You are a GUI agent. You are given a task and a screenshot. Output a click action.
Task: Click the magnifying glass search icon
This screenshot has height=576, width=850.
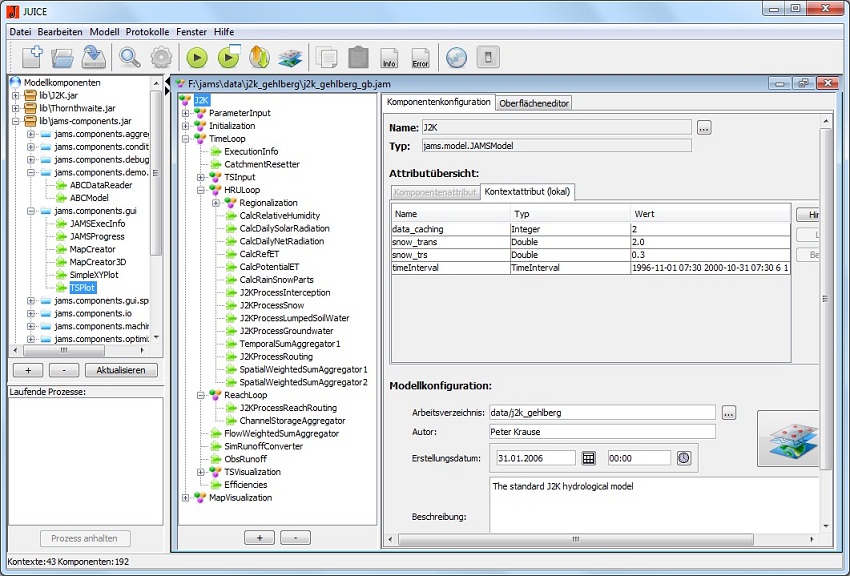[x=130, y=57]
